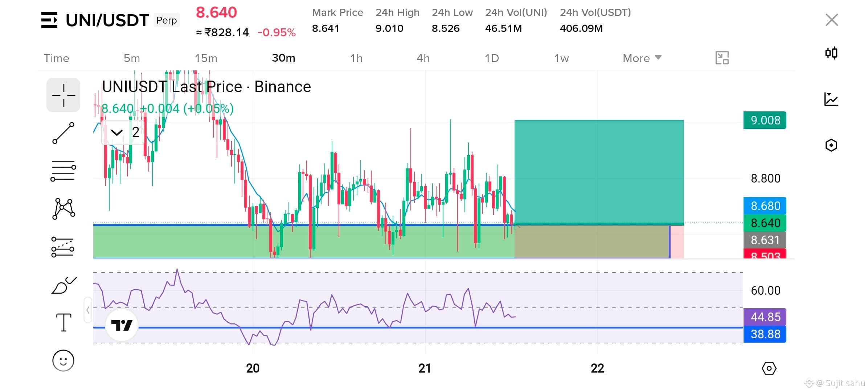Open the horizontal lines tool group
This screenshot has width=868, height=392.
point(64,171)
